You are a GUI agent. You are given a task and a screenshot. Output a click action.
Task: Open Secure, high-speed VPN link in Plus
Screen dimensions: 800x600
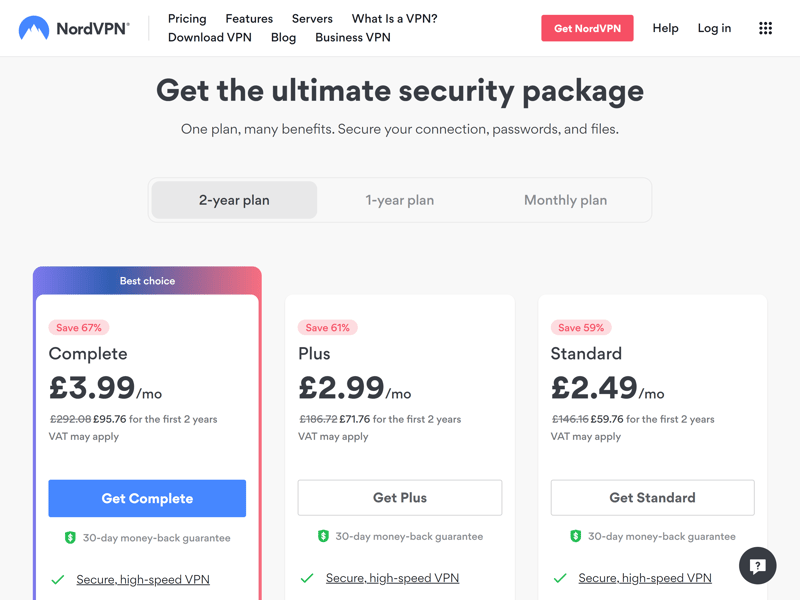coord(392,578)
